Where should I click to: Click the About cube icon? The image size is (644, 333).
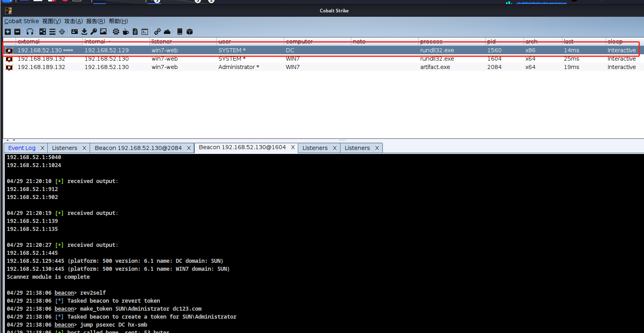(x=189, y=32)
